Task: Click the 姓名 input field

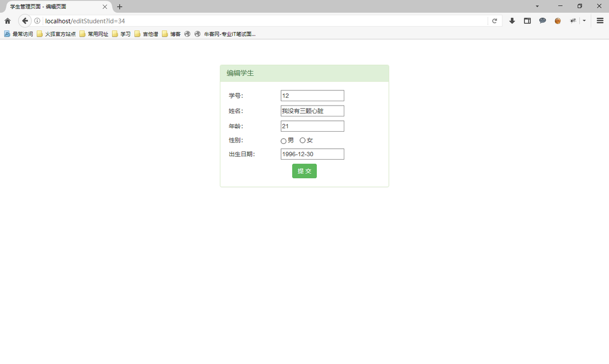Action: pyautogui.click(x=312, y=111)
